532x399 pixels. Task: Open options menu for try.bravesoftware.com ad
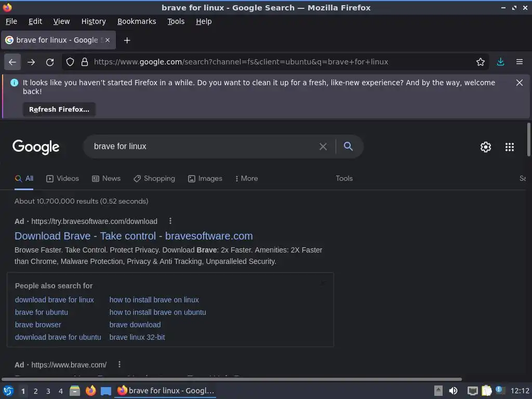pos(170,221)
